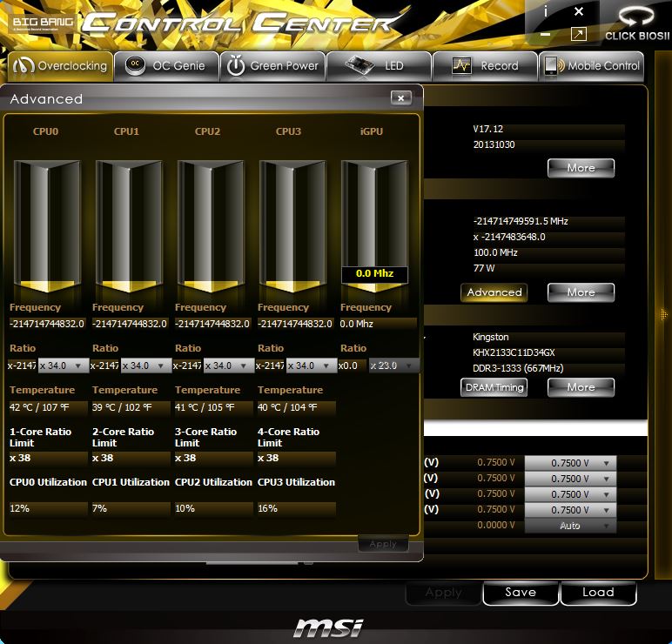This screenshot has width=672, height=644.
Task: Click Apply in the Advanced panel
Action: (383, 544)
